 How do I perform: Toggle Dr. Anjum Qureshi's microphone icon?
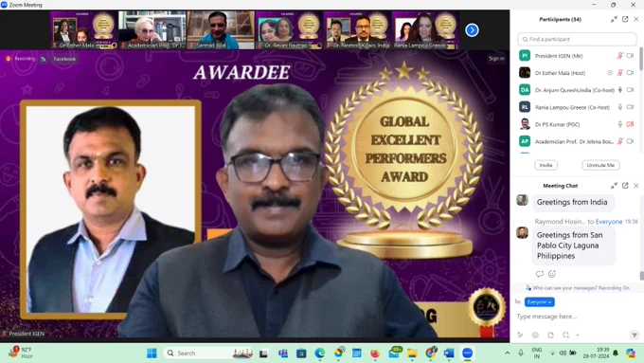(x=620, y=90)
